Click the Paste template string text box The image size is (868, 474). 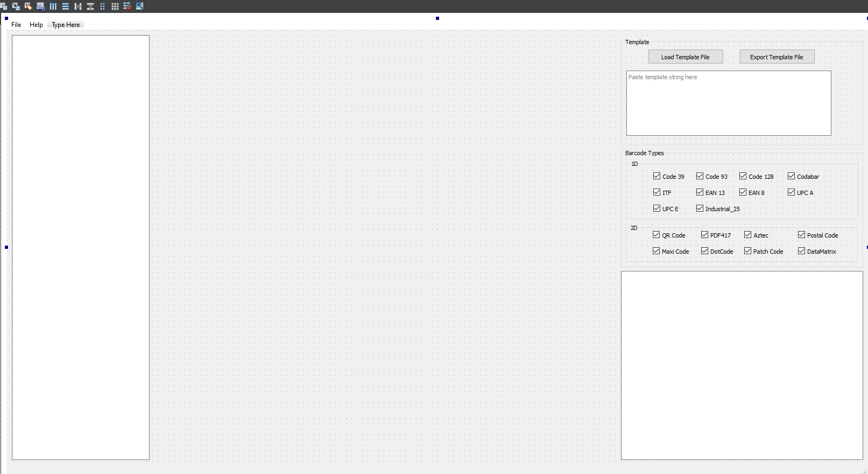pyautogui.click(x=728, y=103)
